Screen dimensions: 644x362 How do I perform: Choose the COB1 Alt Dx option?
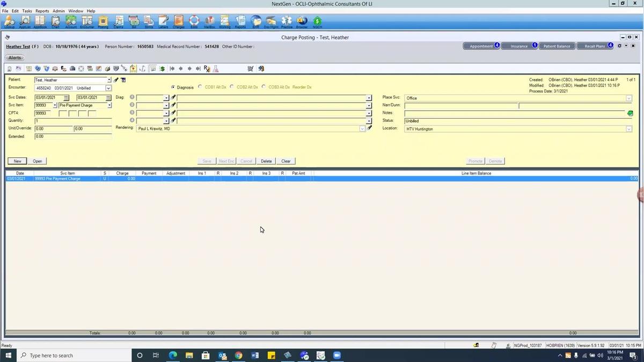pyautogui.click(x=200, y=87)
